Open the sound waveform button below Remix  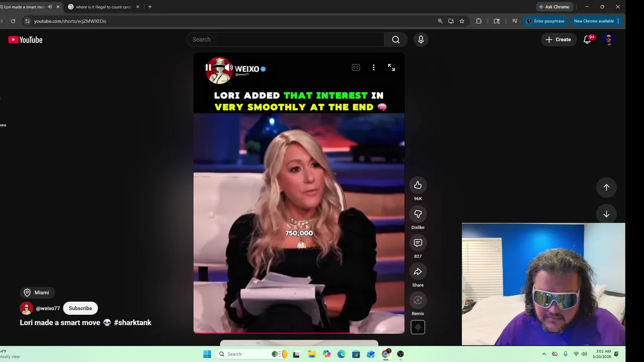[418, 327]
